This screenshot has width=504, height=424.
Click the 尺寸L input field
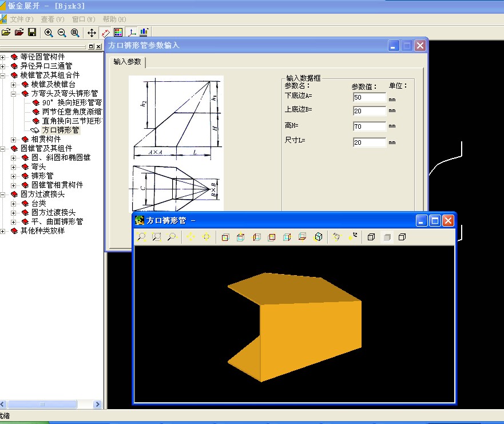click(370, 142)
